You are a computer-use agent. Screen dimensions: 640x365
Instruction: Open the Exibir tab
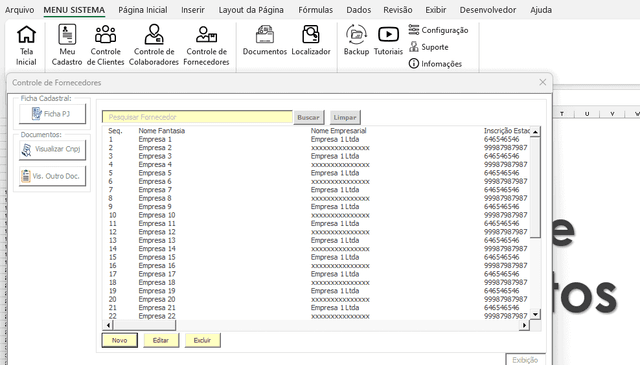[x=436, y=10]
